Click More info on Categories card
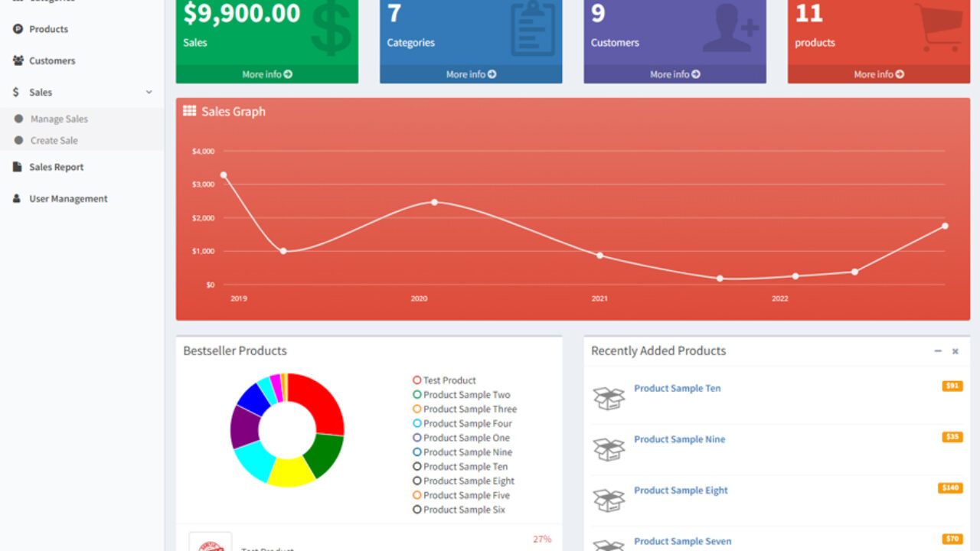The height and width of the screenshot is (551, 980). tap(471, 74)
